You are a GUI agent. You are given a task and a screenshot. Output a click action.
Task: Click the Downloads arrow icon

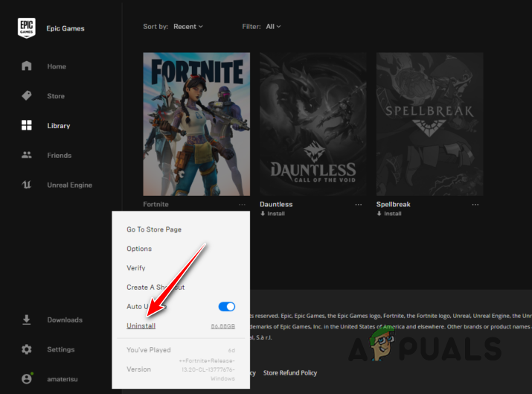pos(27,320)
